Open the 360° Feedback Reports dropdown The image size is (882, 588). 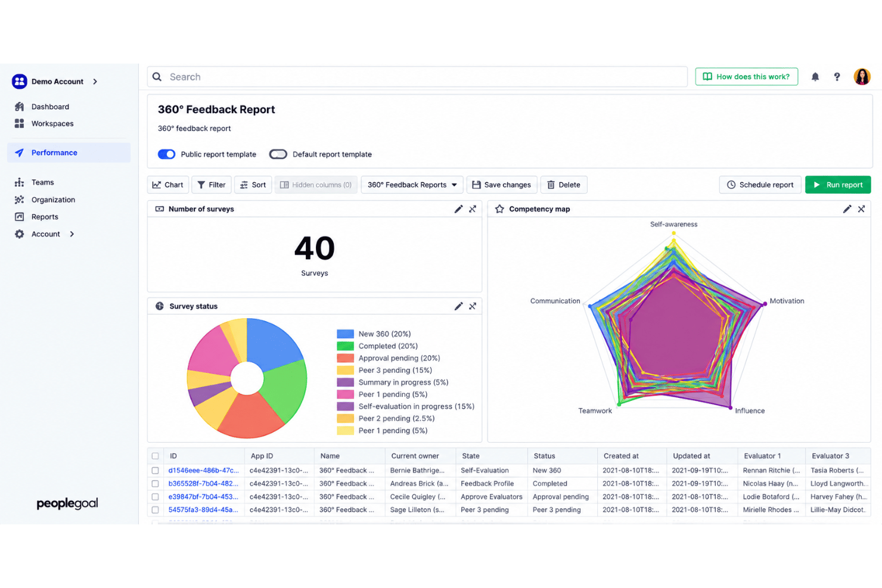412,185
